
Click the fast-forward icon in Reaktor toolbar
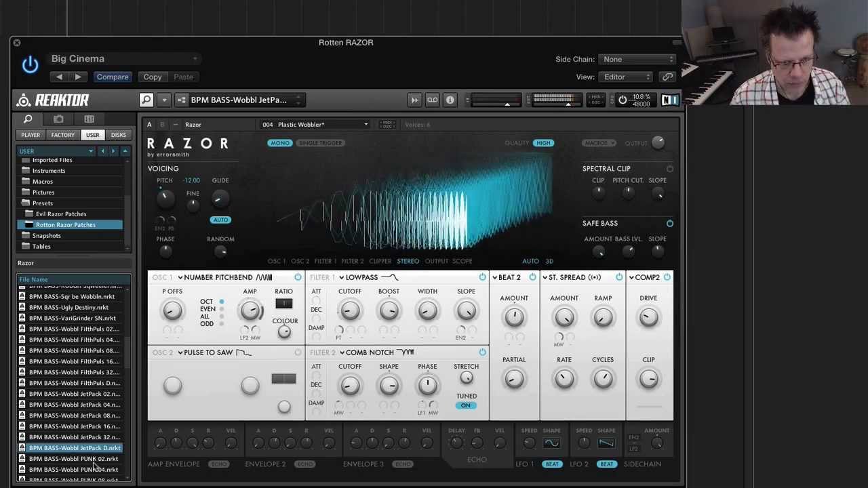tap(414, 100)
